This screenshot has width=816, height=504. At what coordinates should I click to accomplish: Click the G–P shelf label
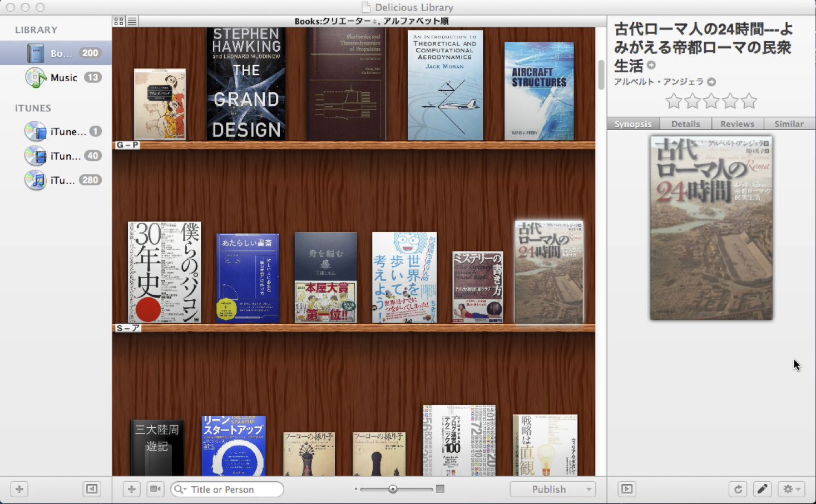pyautogui.click(x=127, y=145)
